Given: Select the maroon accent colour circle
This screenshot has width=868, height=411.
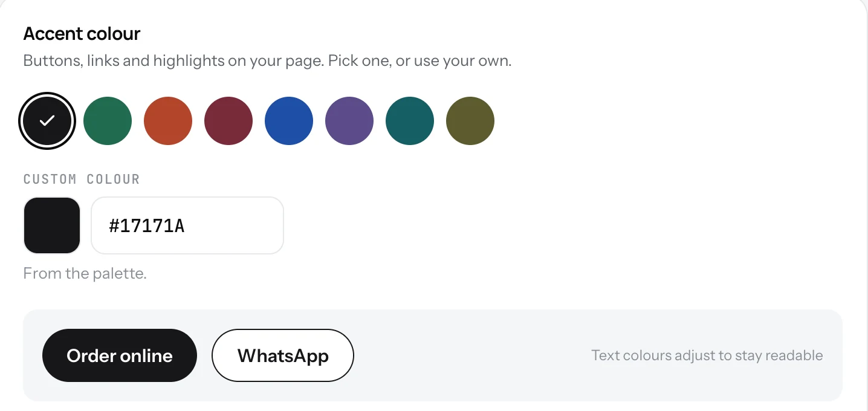Looking at the screenshot, I should [228, 121].
